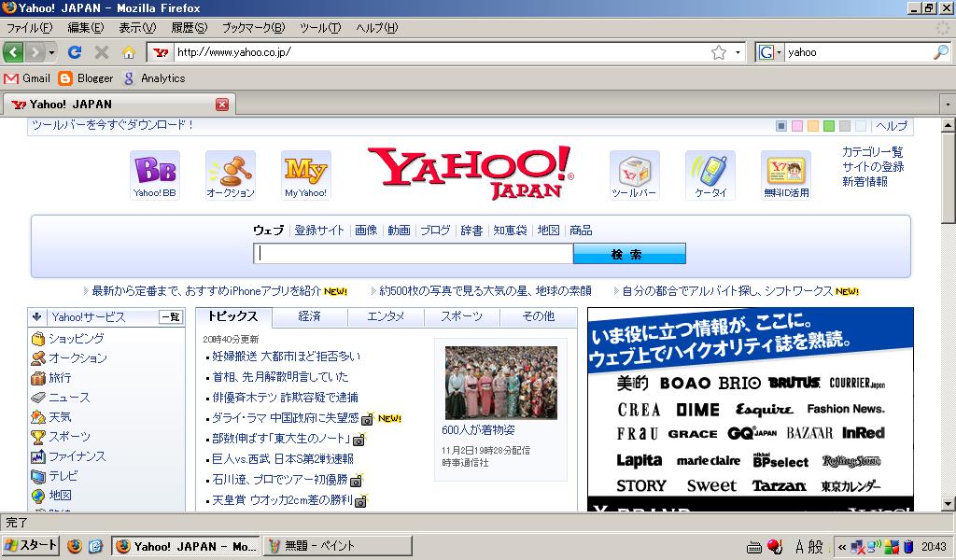Switch to the 経済 news tab

click(310, 316)
